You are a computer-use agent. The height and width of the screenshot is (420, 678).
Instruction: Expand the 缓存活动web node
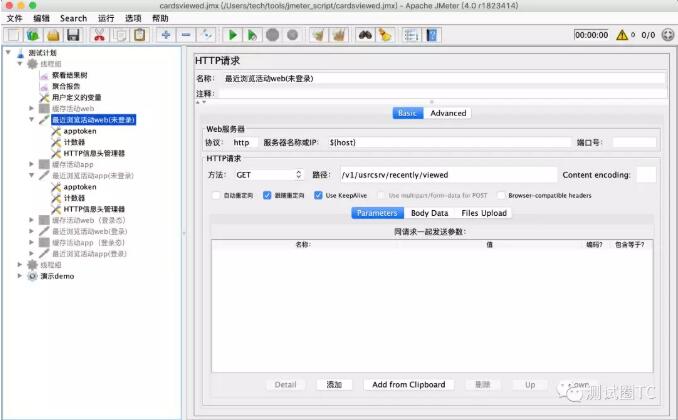(x=31, y=108)
